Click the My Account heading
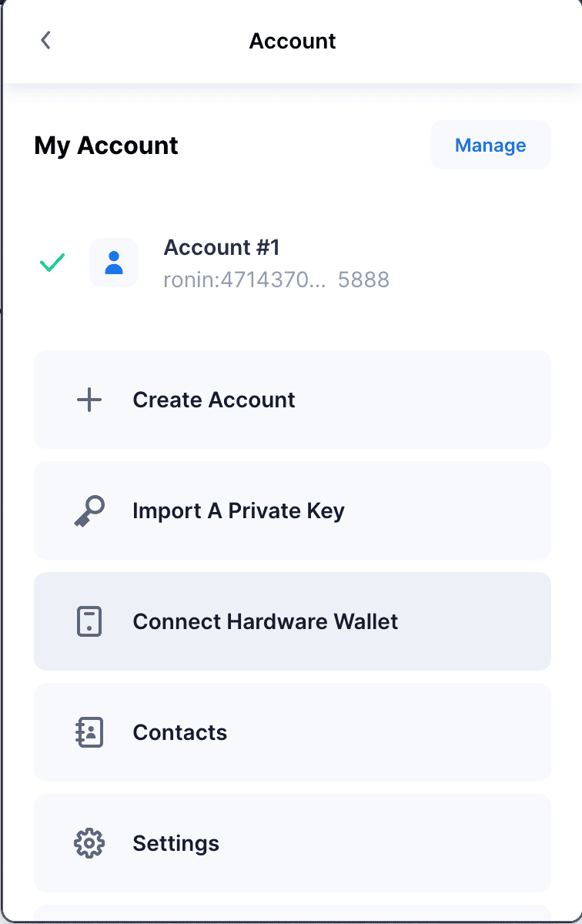 point(106,146)
